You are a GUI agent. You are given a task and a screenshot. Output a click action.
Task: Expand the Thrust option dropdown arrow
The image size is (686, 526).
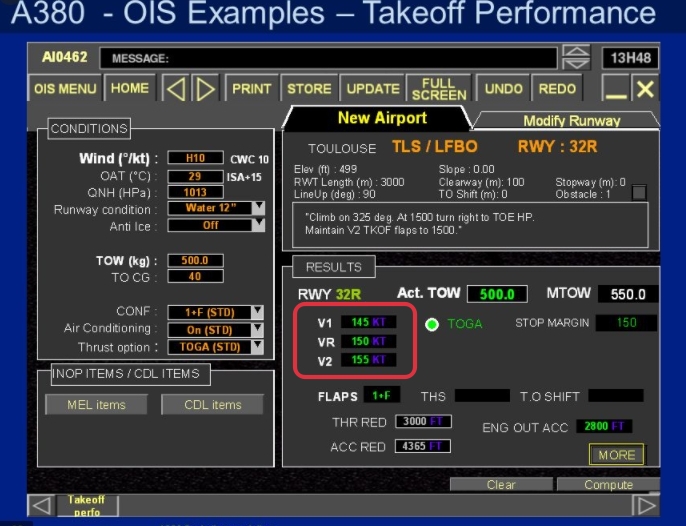click(x=258, y=347)
